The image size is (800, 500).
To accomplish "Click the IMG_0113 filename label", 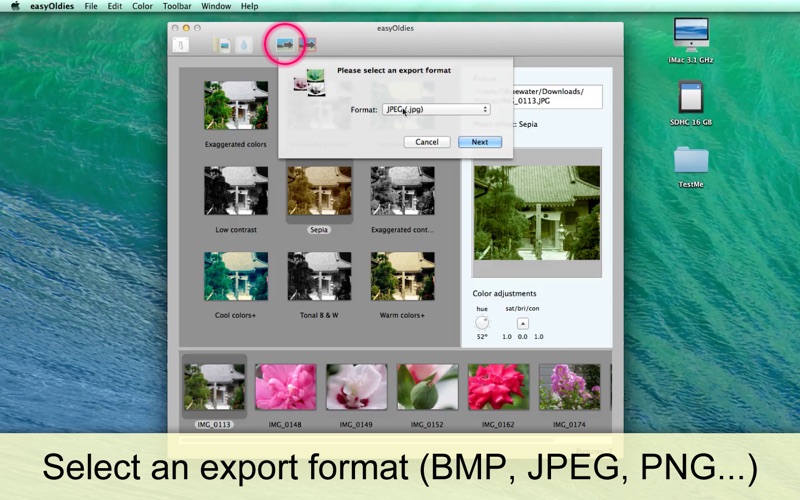I will (214, 424).
